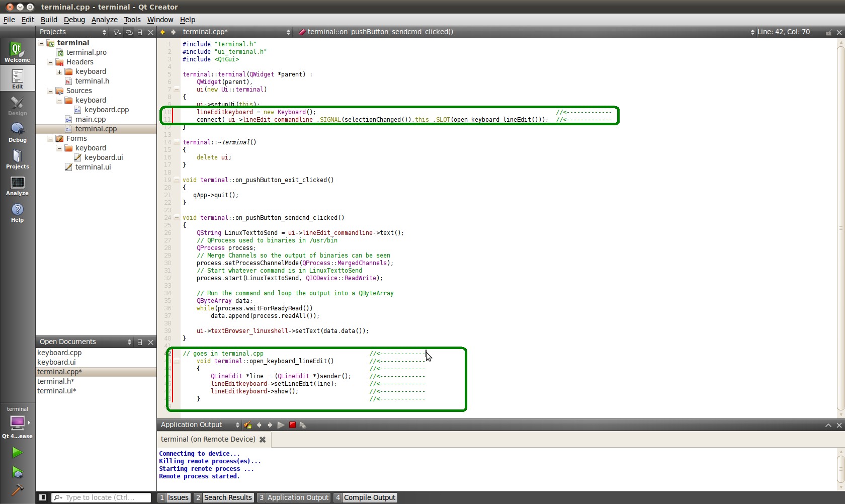Open the Open Documents view dropdown
This screenshot has height=504, width=845.
pos(86,342)
